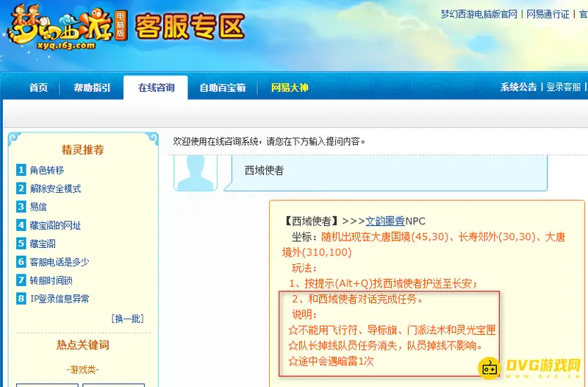Click the 客服专区 header title
Viewport: 588px width, 387px height.
coord(190,26)
